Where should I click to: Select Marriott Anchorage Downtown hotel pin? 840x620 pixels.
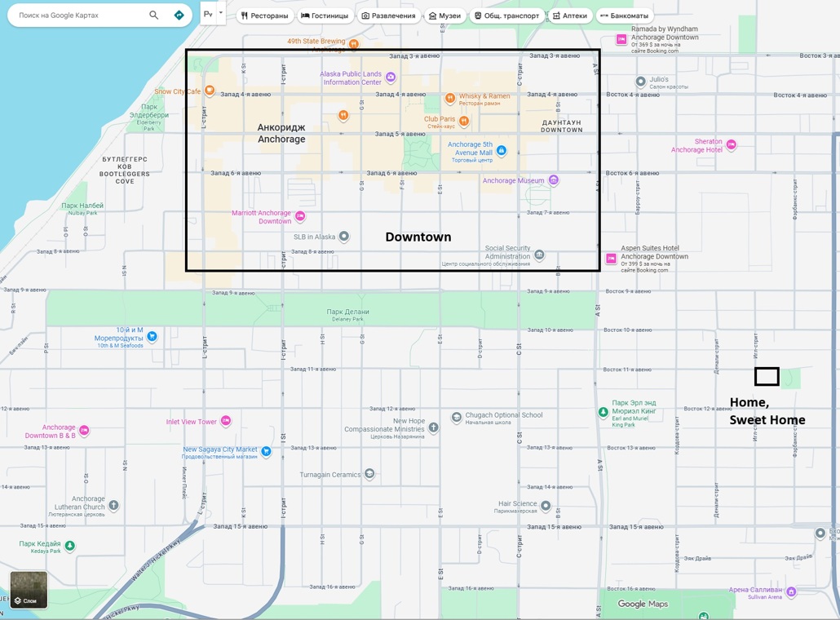pyautogui.click(x=300, y=216)
